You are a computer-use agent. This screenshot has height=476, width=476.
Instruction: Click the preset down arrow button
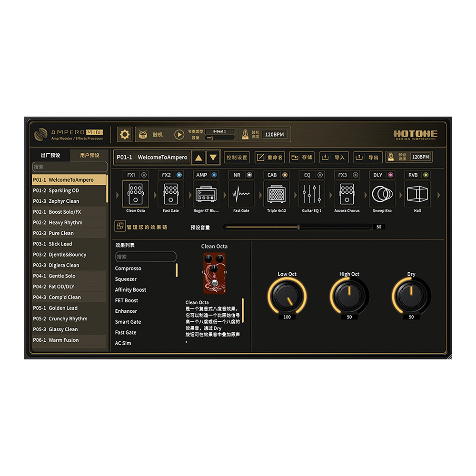click(213, 158)
